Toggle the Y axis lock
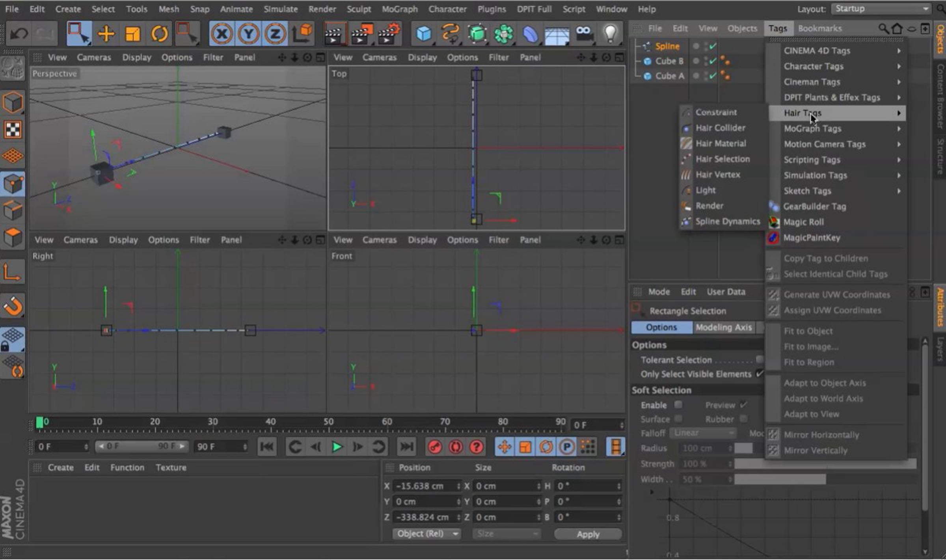Viewport: 946px width, 560px height. pos(248,34)
